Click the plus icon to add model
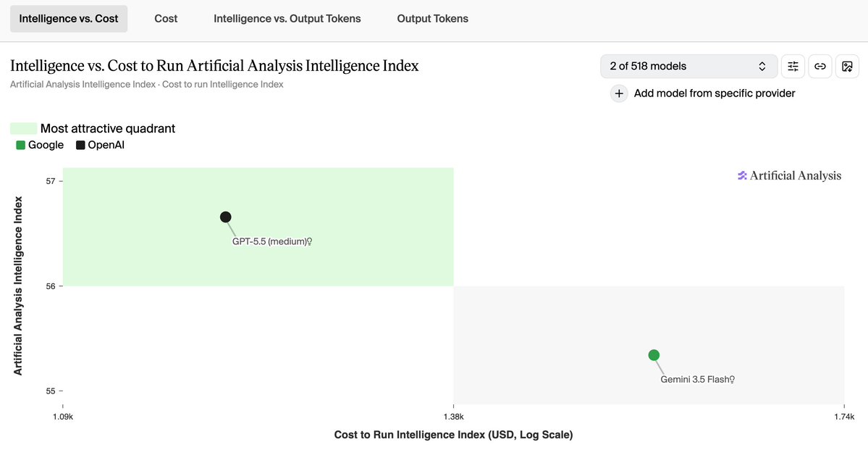 [x=619, y=93]
